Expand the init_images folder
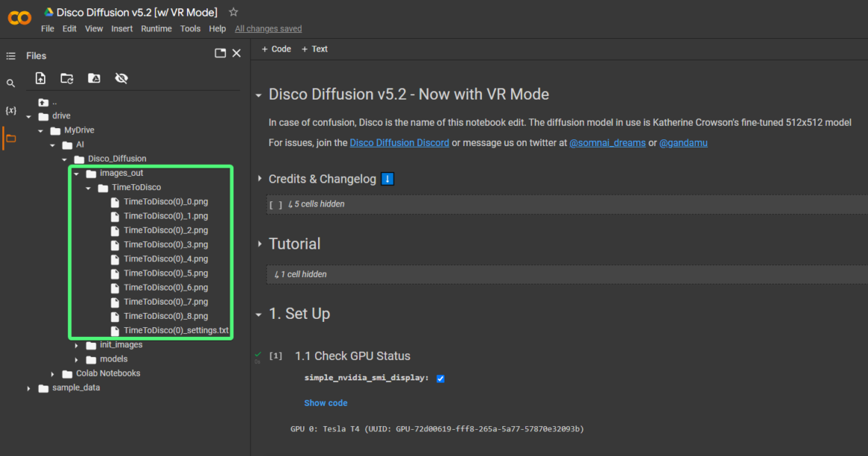Image resolution: width=868 pixels, height=456 pixels. click(77, 344)
